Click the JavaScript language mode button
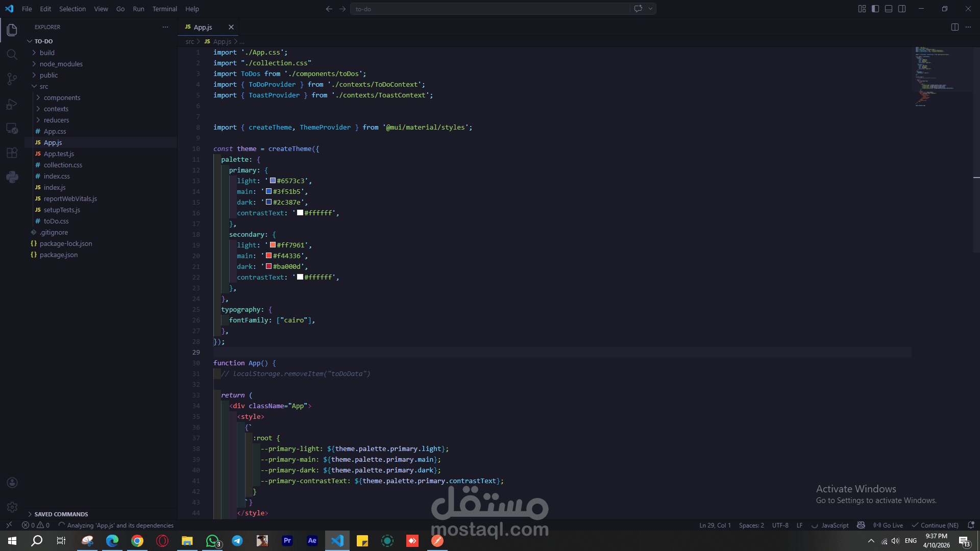980x551 pixels. [x=835, y=525]
